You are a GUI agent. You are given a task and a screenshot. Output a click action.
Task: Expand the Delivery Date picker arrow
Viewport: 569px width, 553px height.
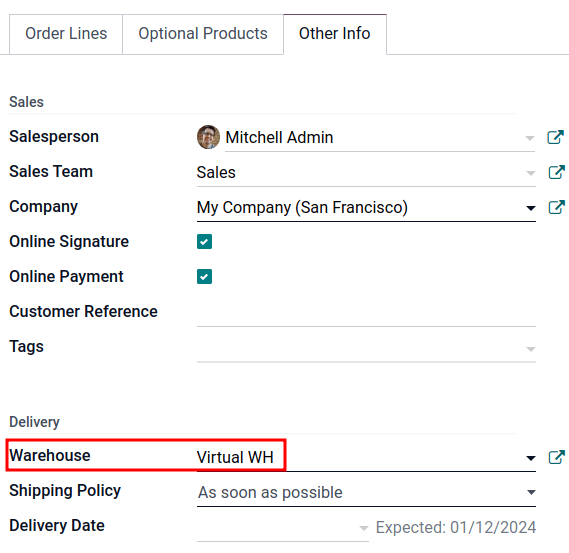[x=364, y=528]
